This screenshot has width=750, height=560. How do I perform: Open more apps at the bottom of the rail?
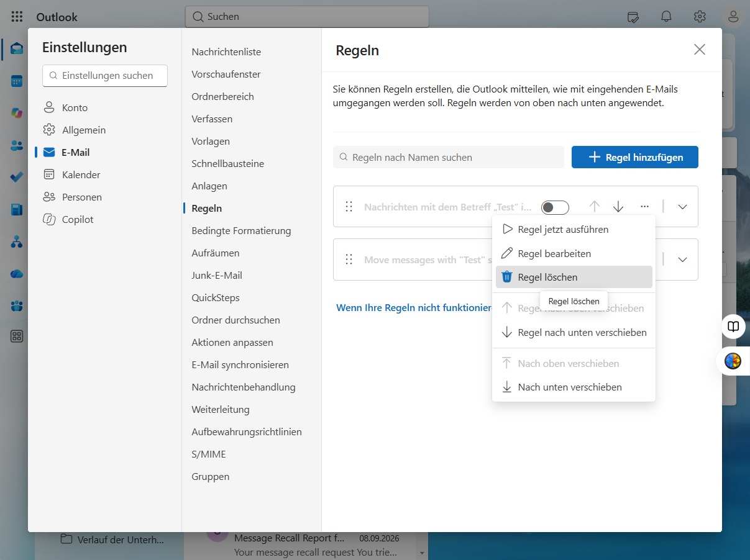(17, 336)
